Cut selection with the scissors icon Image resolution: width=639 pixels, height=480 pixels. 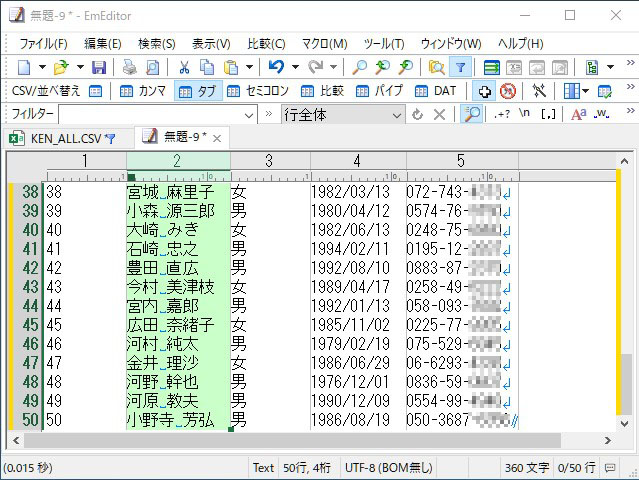coord(184,67)
